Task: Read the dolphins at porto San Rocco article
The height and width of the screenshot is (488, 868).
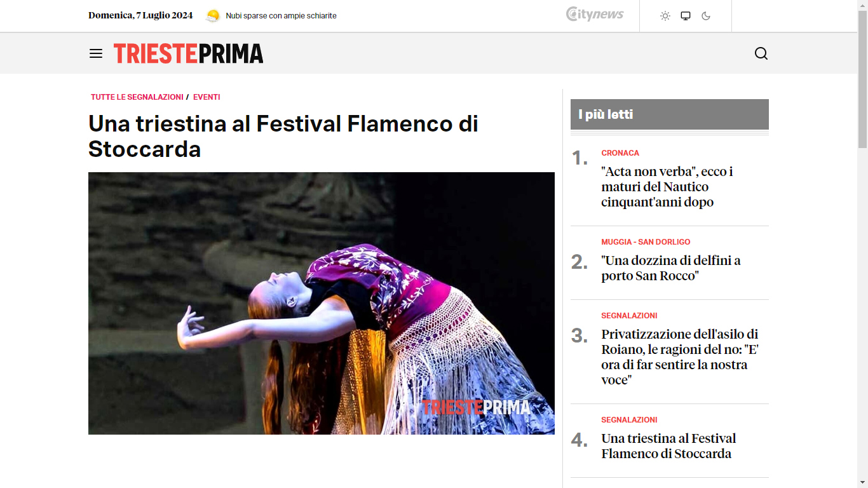Action: pos(671,268)
